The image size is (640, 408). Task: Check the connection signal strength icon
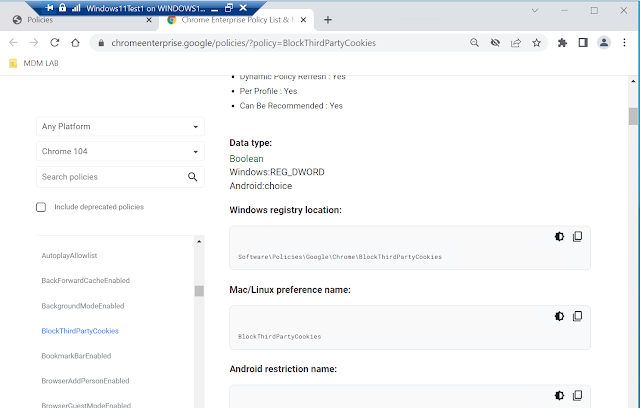pos(76,8)
